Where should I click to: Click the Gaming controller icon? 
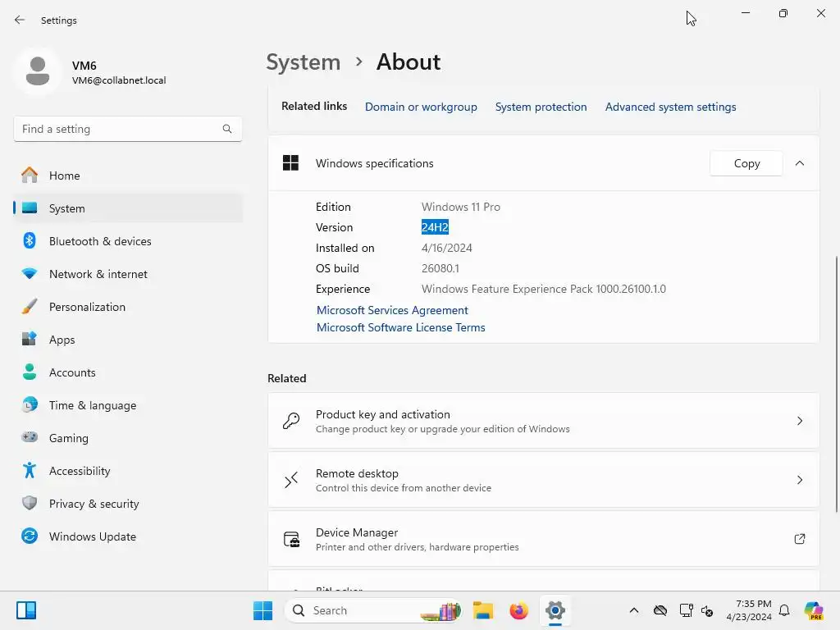(30, 437)
